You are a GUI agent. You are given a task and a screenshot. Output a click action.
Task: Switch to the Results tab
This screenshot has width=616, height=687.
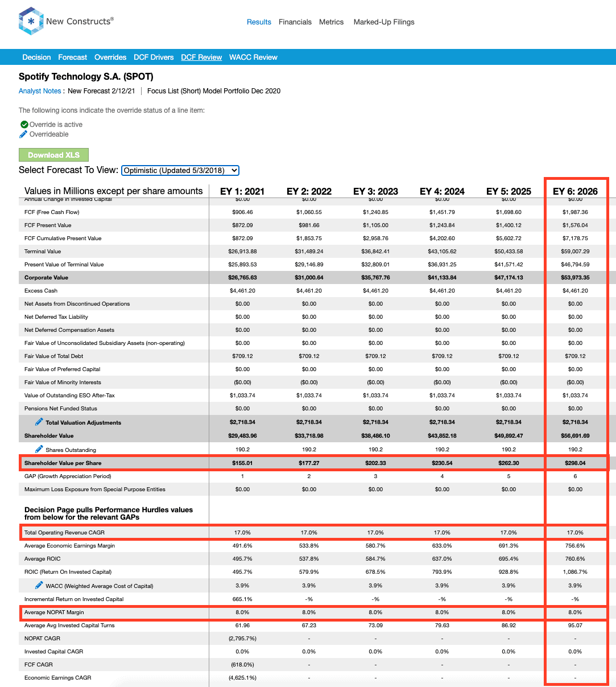click(259, 22)
